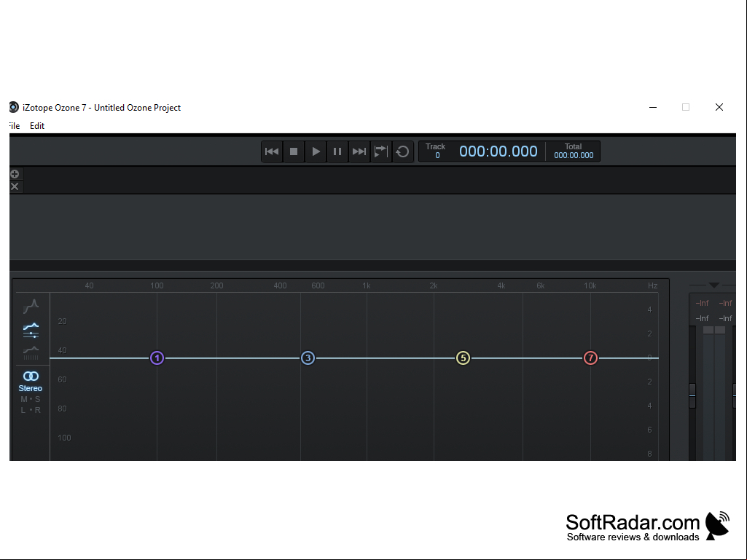
Task: Select purple EQ band node 1
Action: [x=157, y=358]
